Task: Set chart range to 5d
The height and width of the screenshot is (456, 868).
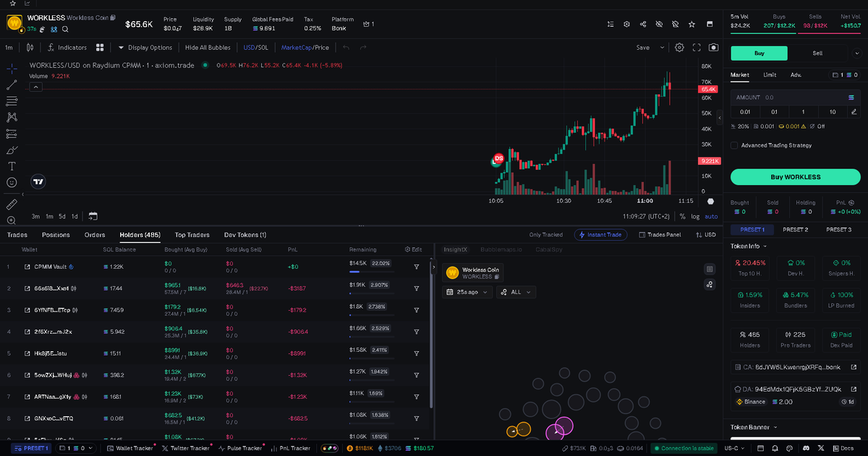Action: coord(61,216)
